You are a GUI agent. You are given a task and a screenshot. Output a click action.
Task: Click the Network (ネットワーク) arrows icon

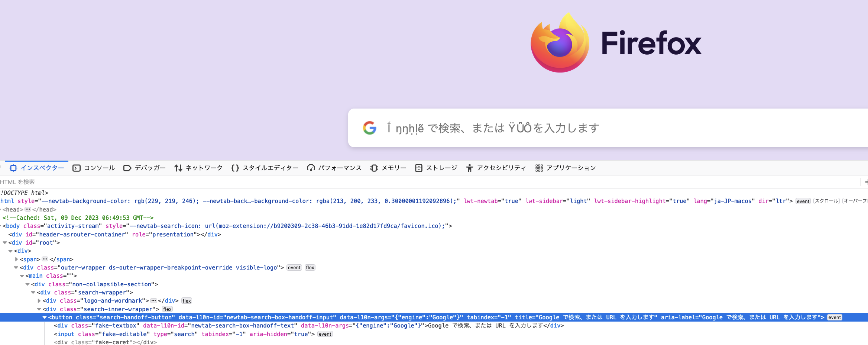pos(178,168)
